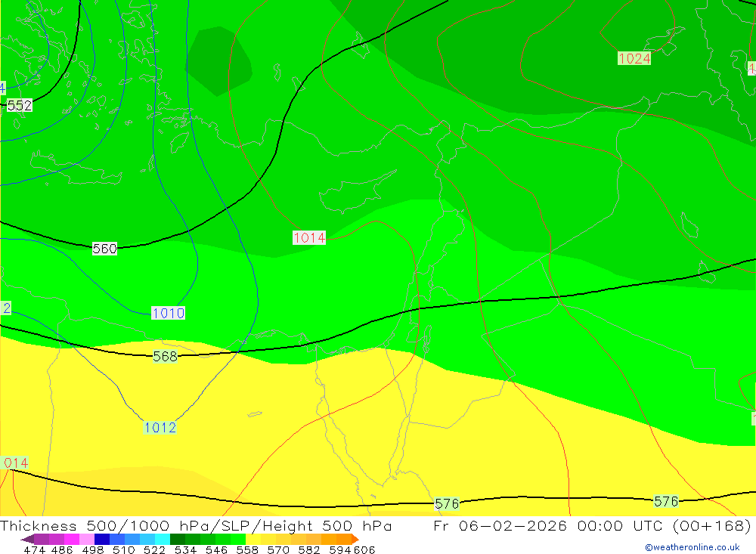Click the legend value 498
This screenshot has height=554, width=756.
coord(93,549)
